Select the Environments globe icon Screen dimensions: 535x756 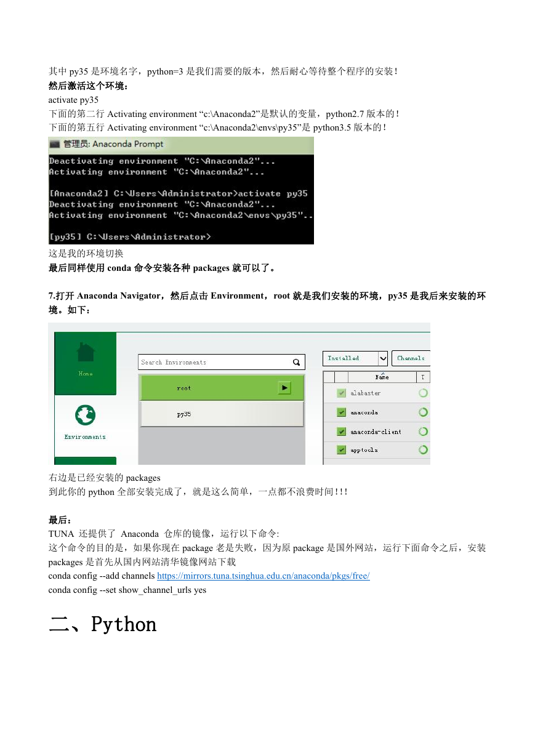click(x=86, y=415)
